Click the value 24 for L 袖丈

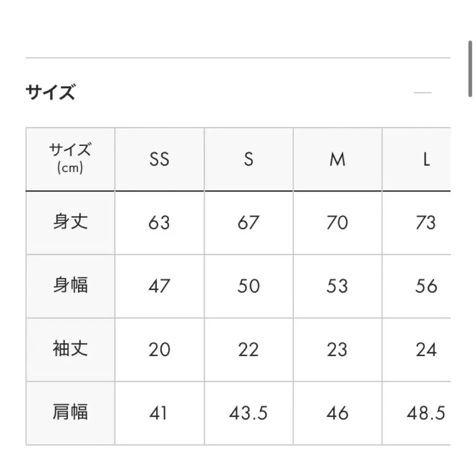pyautogui.click(x=426, y=350)
